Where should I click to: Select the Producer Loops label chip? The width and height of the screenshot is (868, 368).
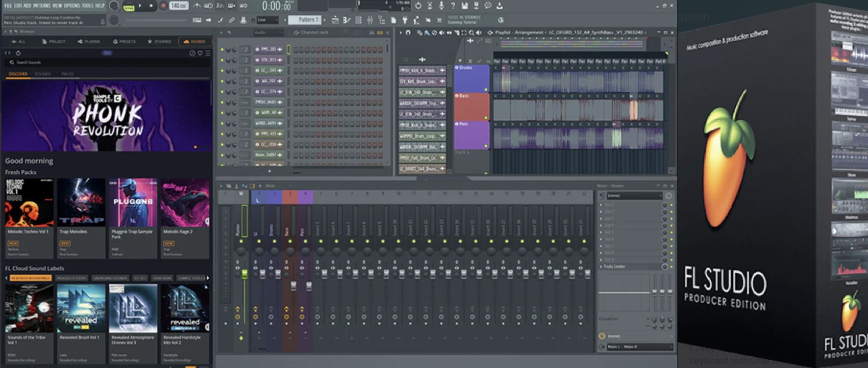(71, 278)
